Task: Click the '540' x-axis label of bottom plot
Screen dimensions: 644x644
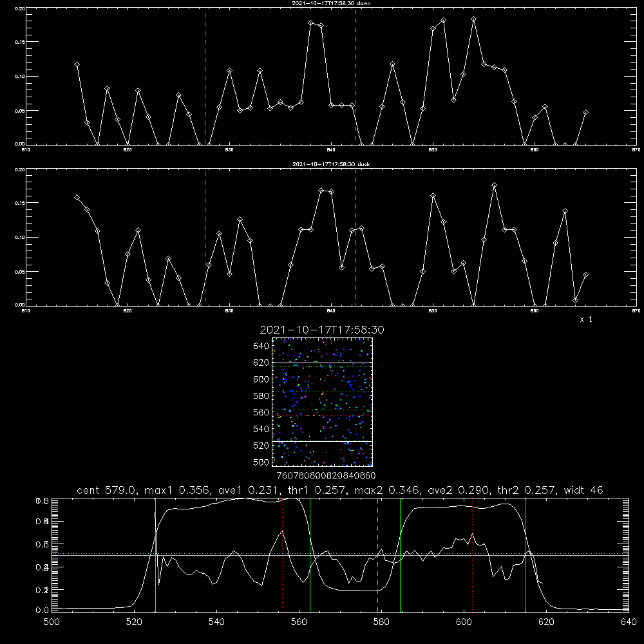Action: click(x=216, y=622)
